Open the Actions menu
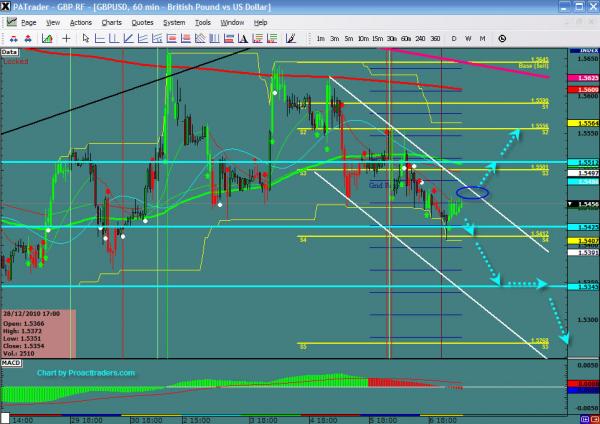This screenshot has height=424, width=600. (80, 20)
